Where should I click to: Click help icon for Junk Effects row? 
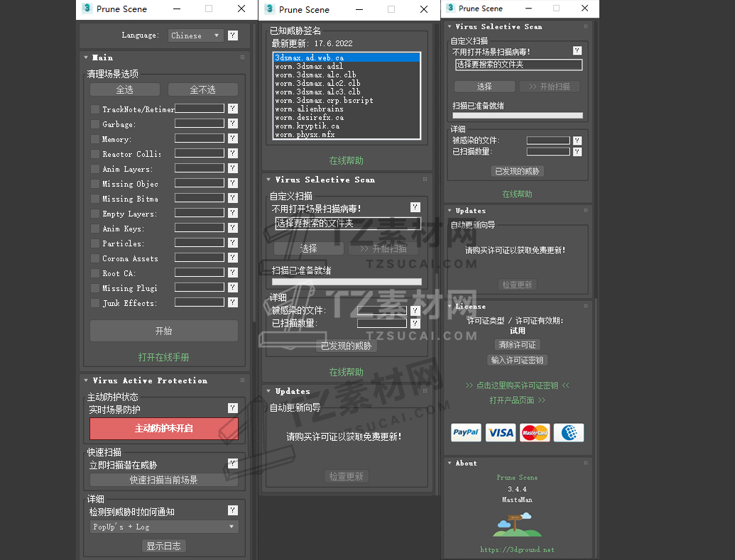tap(232, 302)
